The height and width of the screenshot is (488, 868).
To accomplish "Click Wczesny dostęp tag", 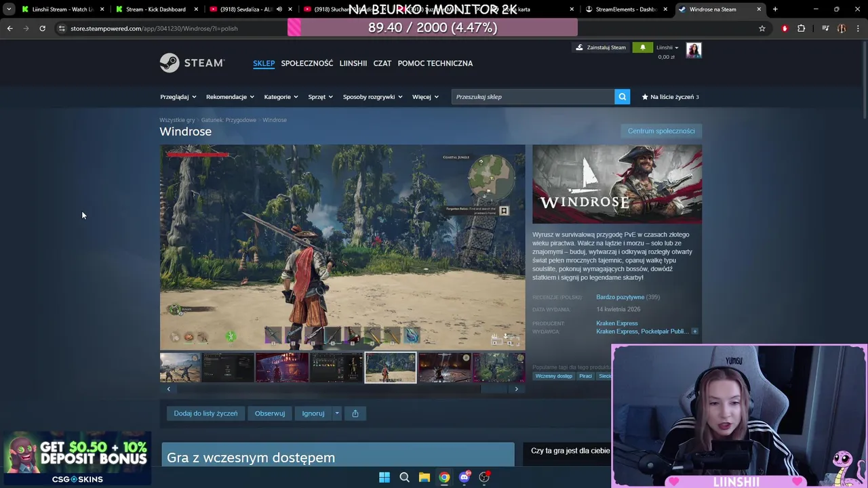I will click(x=554, y=376).
